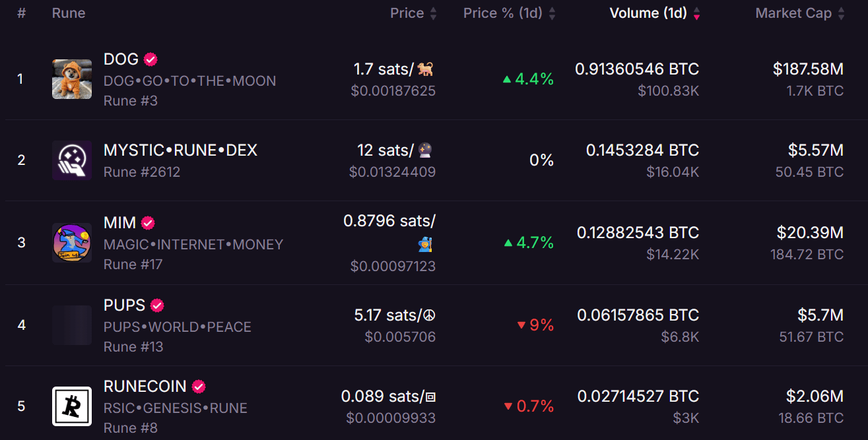Open PUPS•WORLD•PEACE rune details
The height and width of the screenshot is (440, 868).
point(178,327)
